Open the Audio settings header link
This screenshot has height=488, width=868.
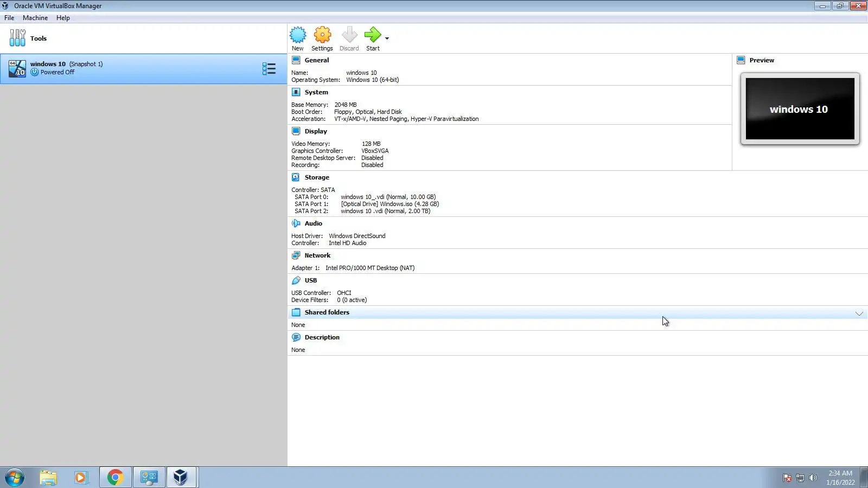pos(314,223)
